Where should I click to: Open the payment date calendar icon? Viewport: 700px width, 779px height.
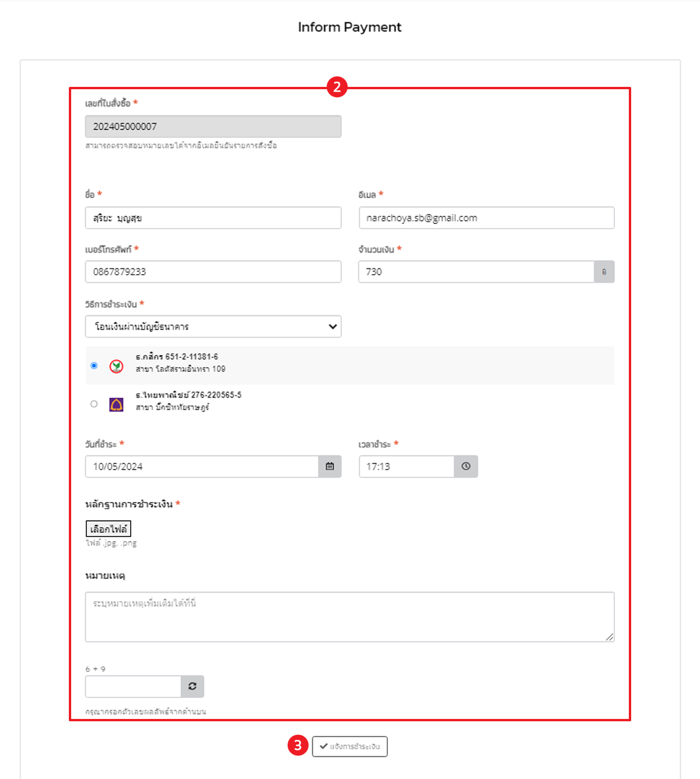click(x=330, y=466)
